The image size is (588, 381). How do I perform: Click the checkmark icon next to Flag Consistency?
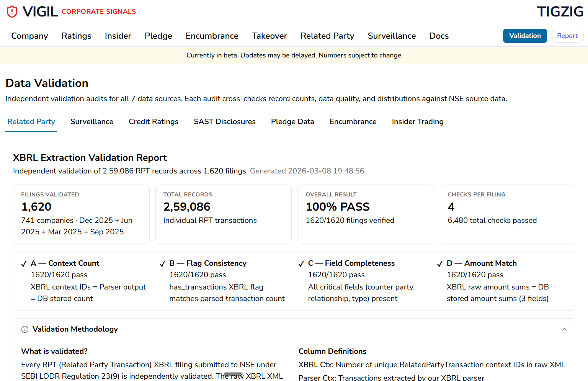click(163, 264)
